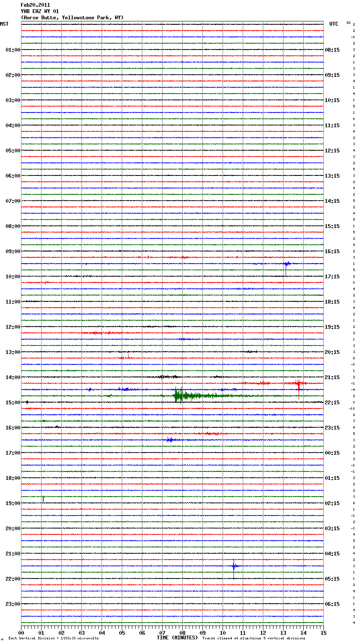Click the 10:15 UTC time label
Viewport: 357px width, 644px height.
coord(332,100)
